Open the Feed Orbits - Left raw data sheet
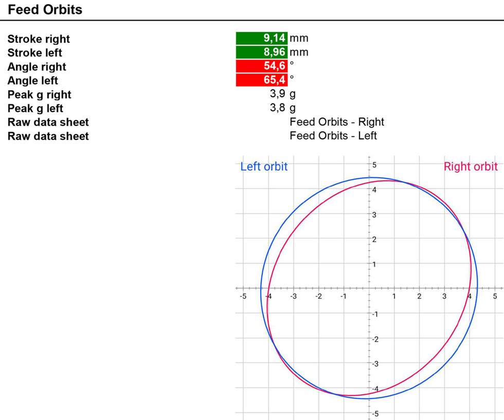The height and width of the screenshot is (420, 504). [x=333, y=136]
